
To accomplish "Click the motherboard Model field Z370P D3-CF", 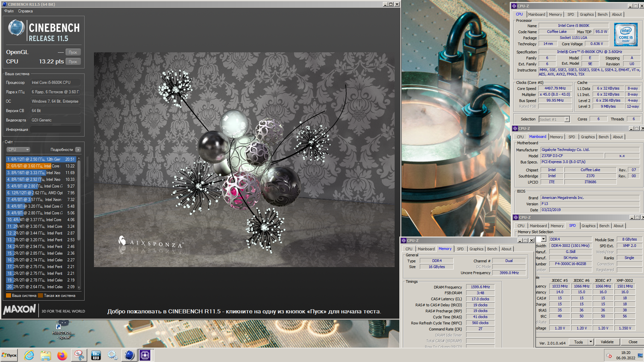I will 572,156.
